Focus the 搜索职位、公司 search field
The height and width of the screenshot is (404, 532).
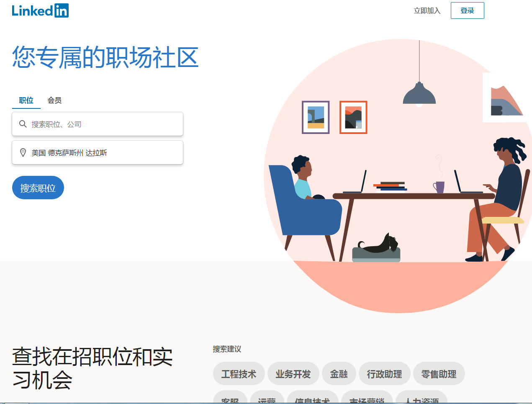click(98, 124)
